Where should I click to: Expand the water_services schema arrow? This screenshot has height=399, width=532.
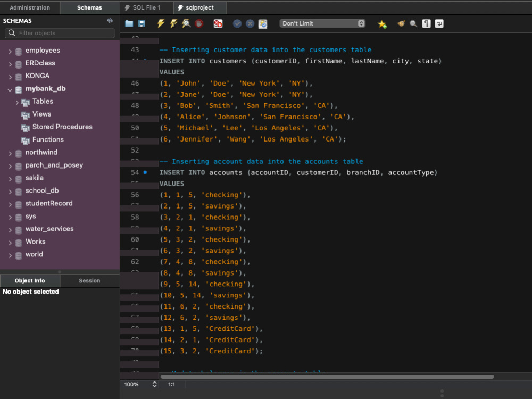click(10, 230)
